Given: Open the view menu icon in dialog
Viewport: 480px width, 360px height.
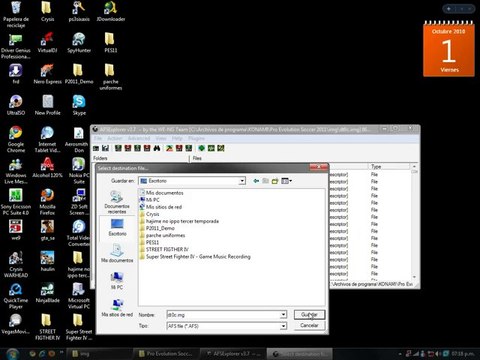Looking at the screenshot, I should [x=286, y=181].
